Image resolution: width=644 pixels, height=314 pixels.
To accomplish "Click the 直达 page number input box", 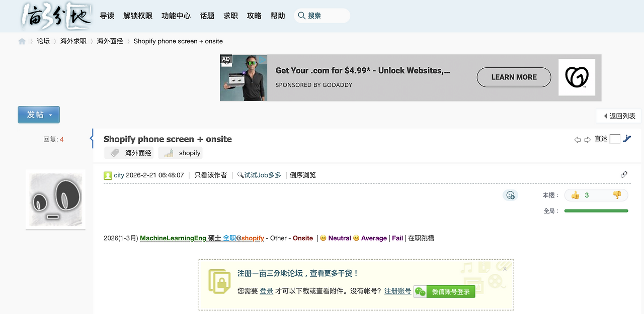I will [615, 139].
